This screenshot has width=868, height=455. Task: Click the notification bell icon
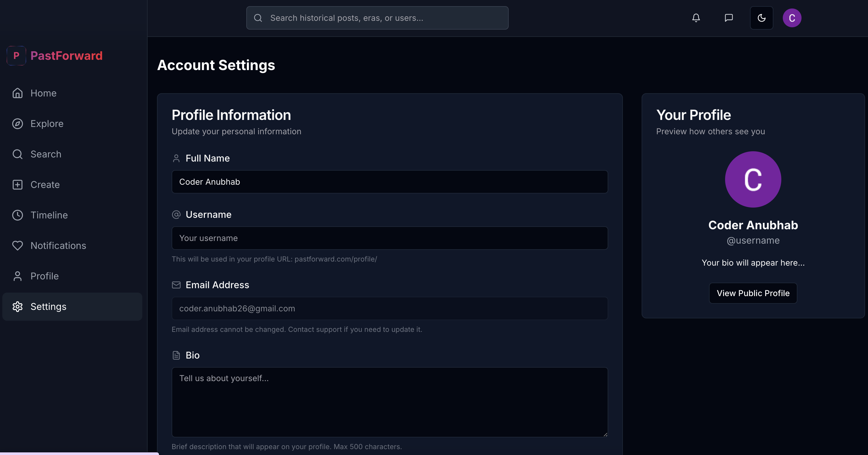coord(696,18)
